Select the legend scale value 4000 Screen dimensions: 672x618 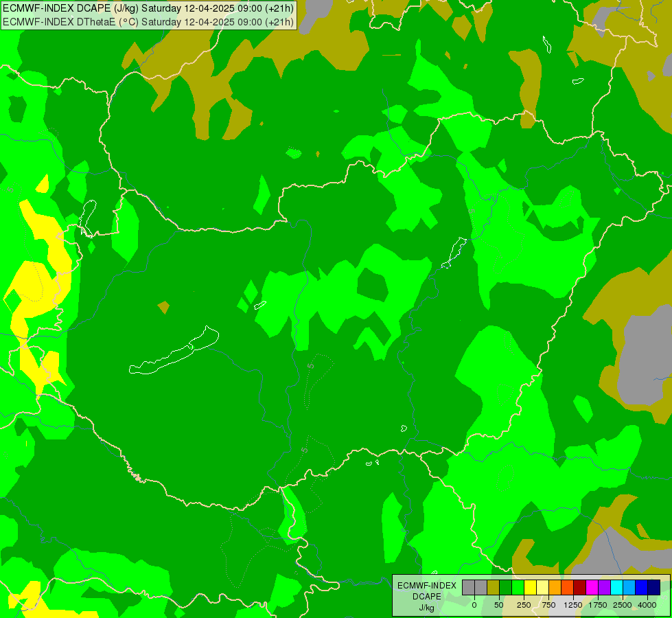pos(647,605)
